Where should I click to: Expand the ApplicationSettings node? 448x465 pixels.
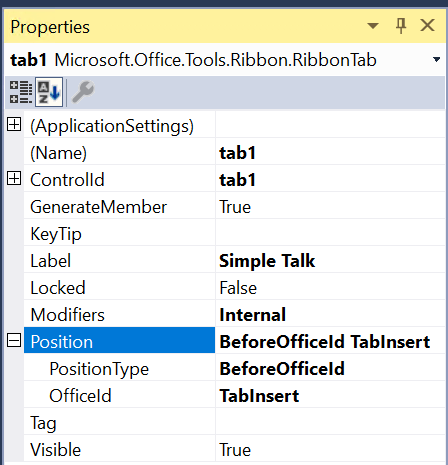coord(14,124)
